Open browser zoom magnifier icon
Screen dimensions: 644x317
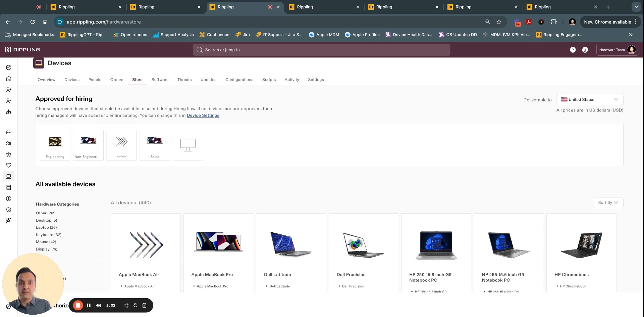(488, 22)
